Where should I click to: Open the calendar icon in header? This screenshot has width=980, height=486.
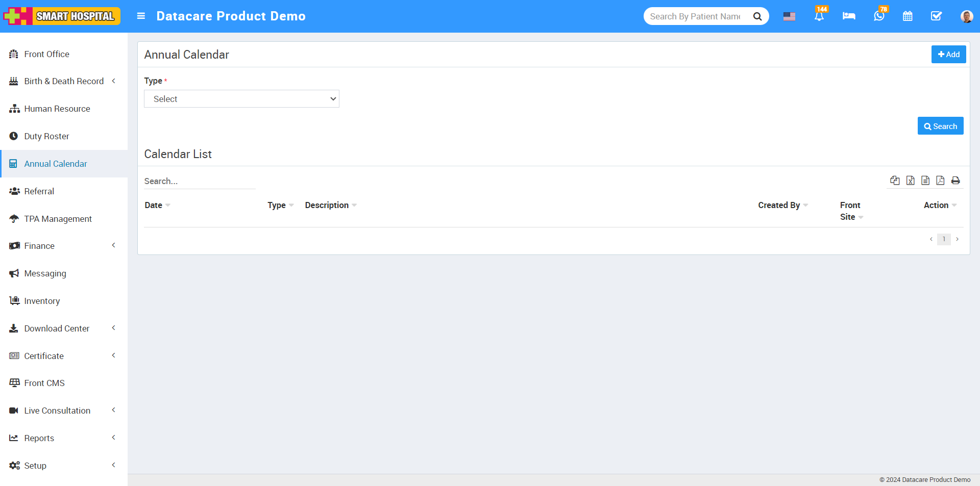[908, 16]
